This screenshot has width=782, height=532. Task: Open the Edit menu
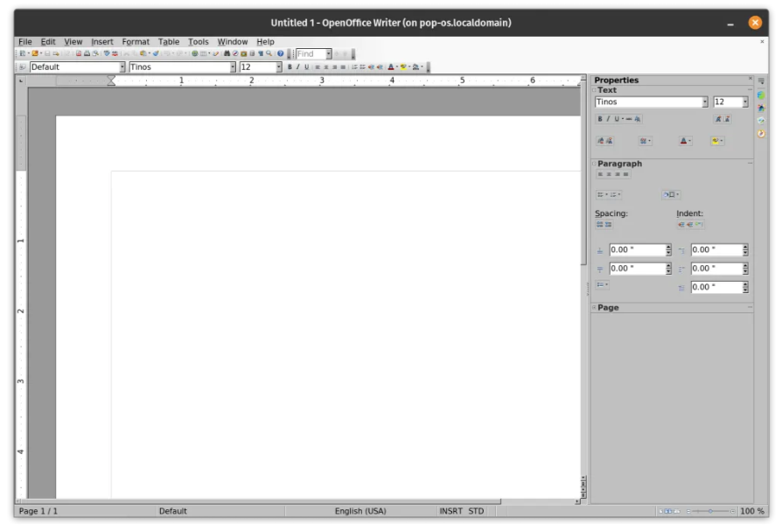[48, 42]
